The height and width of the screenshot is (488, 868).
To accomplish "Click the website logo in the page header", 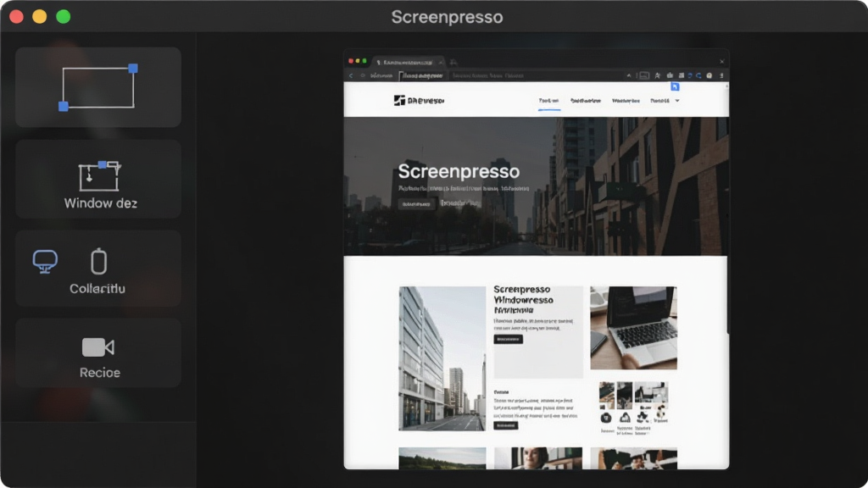I will (419, 101).
